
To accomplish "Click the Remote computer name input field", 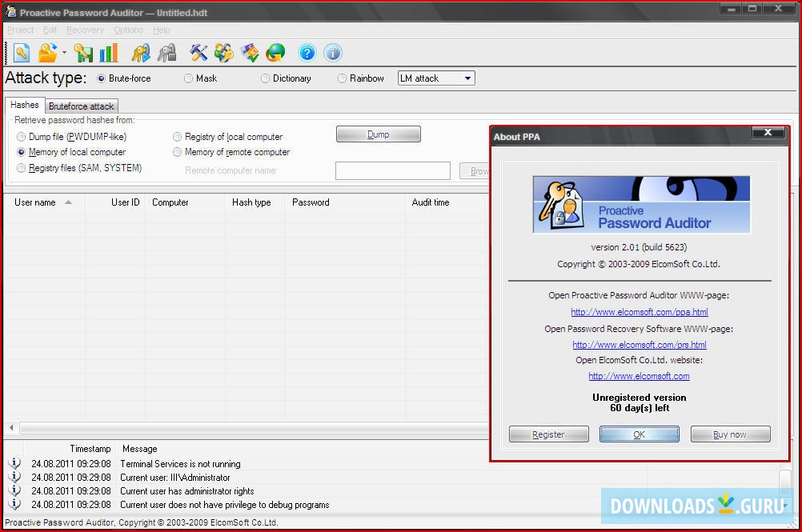I will click(x=393, y=170).
